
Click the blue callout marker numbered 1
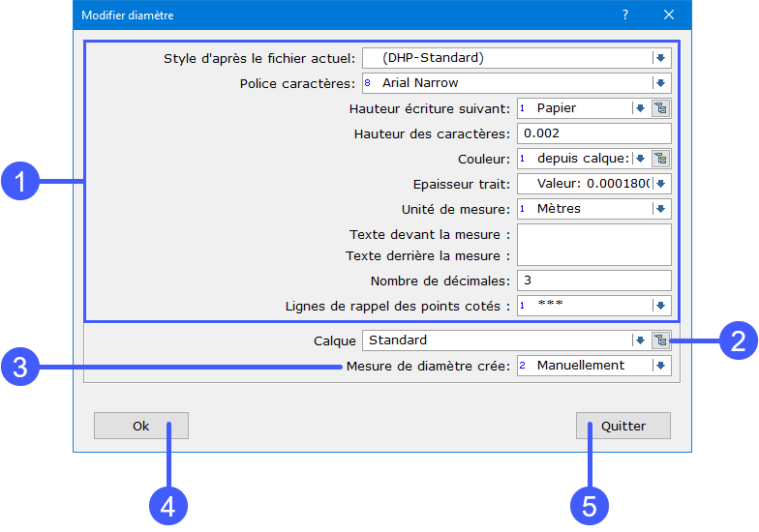(x=19, y=181)
